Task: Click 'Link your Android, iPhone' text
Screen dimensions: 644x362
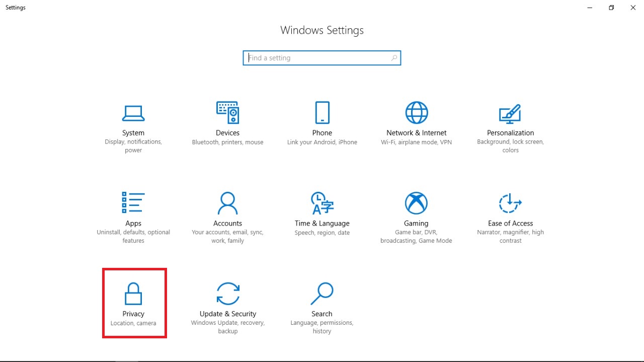Action: click(322, 142)
